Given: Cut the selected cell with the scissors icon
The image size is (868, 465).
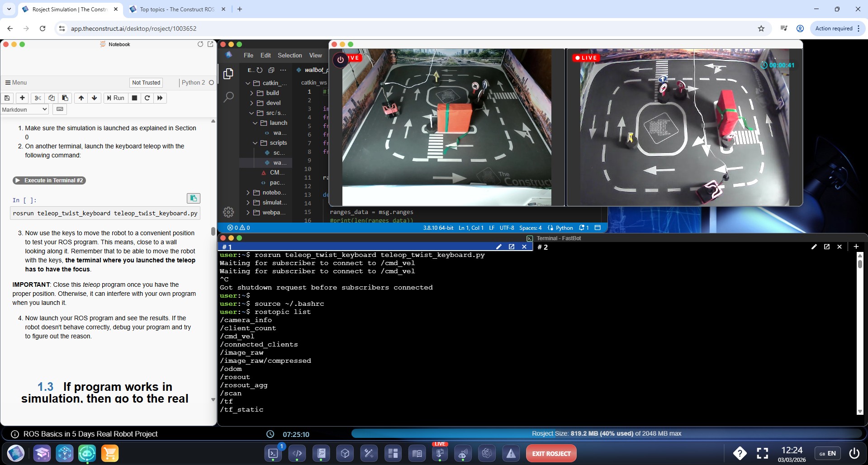Looking at the screenshot, I should 38,98.
